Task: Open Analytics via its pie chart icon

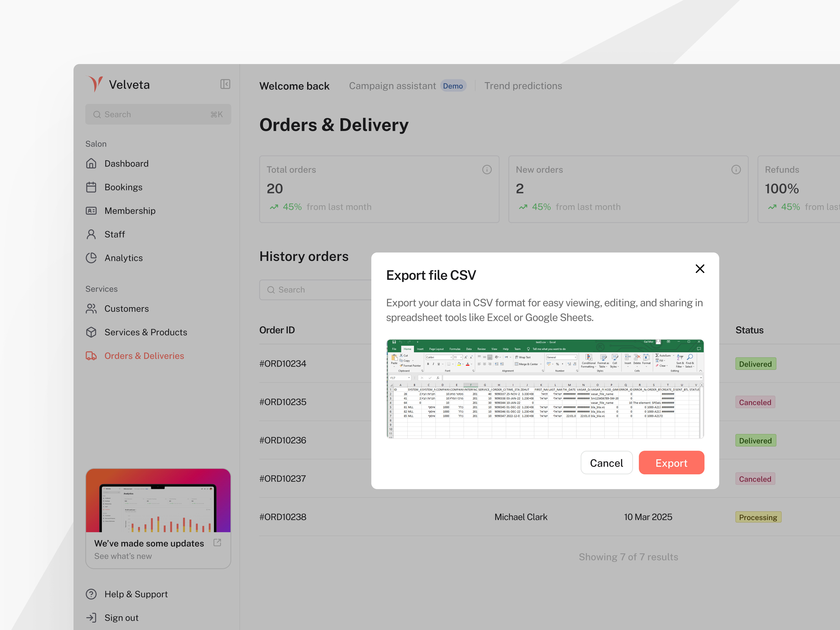Action: (92, 258)
